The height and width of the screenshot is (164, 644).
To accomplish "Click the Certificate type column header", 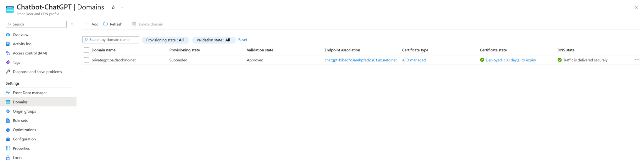I will [415, 50].
